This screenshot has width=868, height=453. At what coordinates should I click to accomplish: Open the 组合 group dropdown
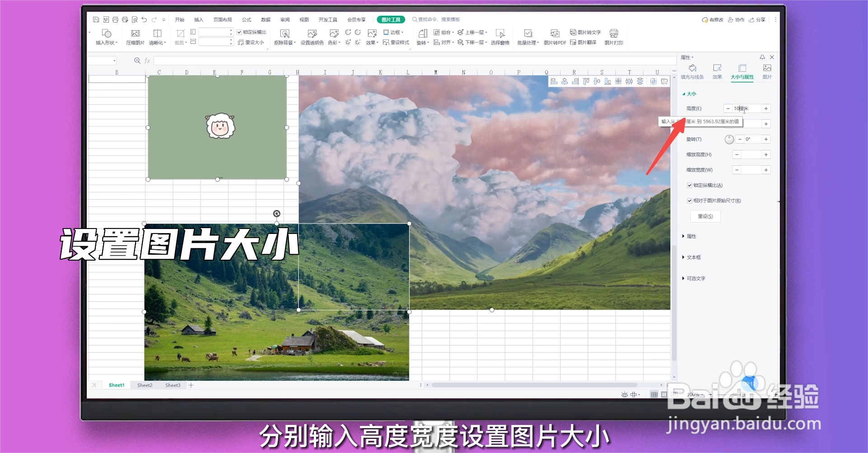(444, 32)
